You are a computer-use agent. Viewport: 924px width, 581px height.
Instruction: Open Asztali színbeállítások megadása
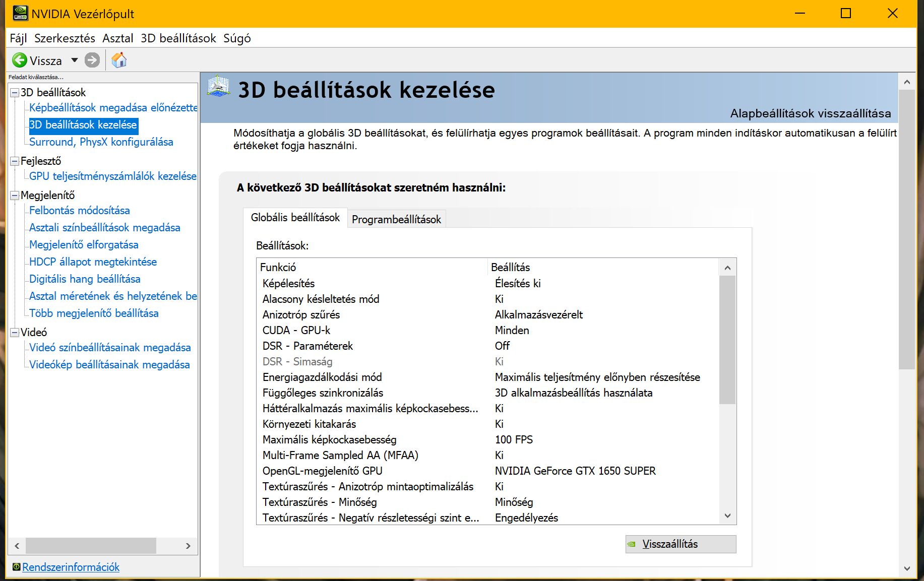coord(104,228)
